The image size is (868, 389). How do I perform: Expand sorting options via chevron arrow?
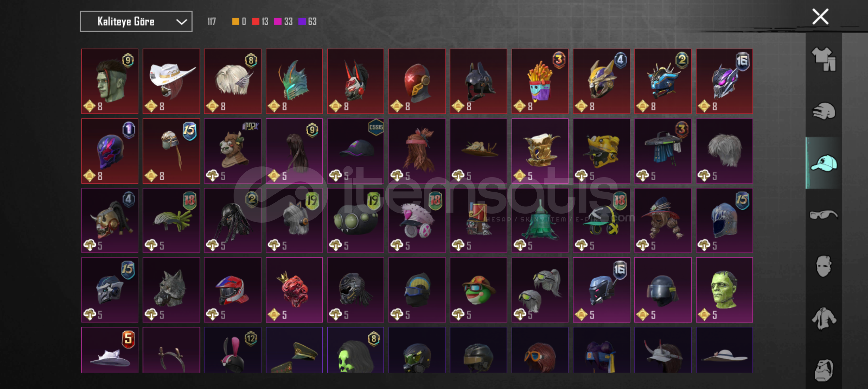coord(181,22)
